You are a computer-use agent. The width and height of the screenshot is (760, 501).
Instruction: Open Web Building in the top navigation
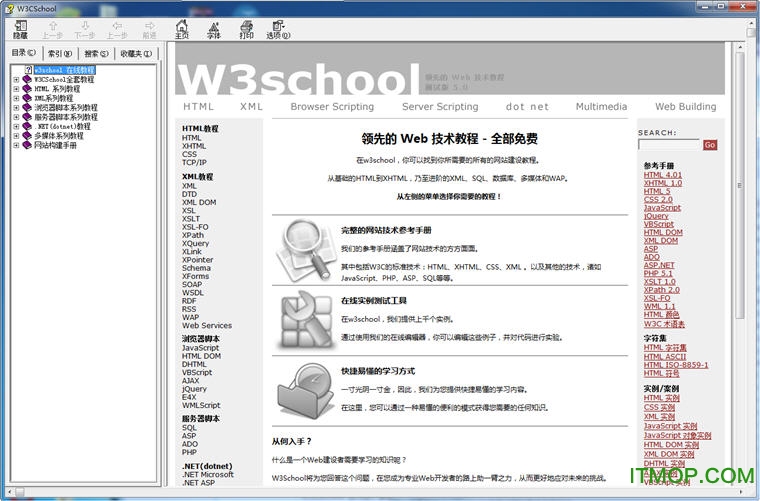[x=685, y=107]
